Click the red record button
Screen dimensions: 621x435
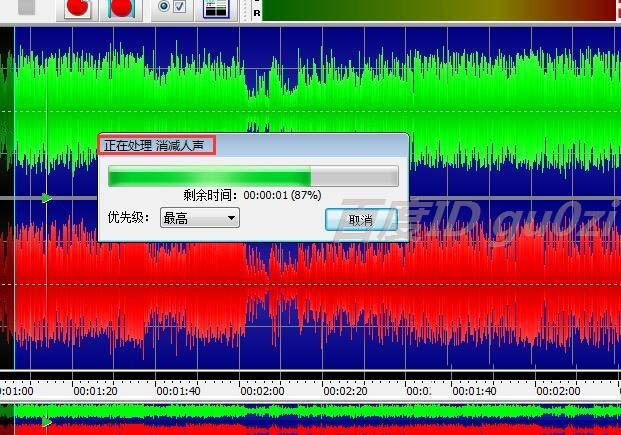pos(77,8)
